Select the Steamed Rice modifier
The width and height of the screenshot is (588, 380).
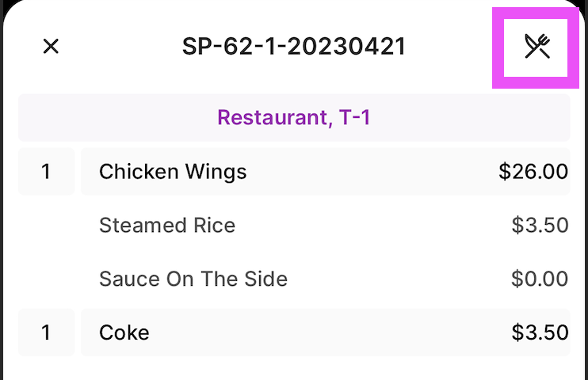[x=167, y=225]
